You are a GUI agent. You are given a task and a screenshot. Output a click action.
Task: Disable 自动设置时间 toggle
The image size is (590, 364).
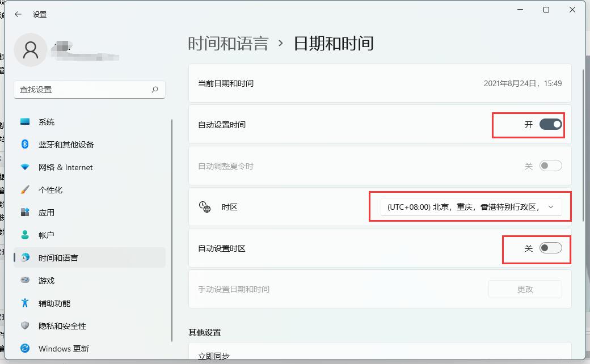(x=550, y=125)
